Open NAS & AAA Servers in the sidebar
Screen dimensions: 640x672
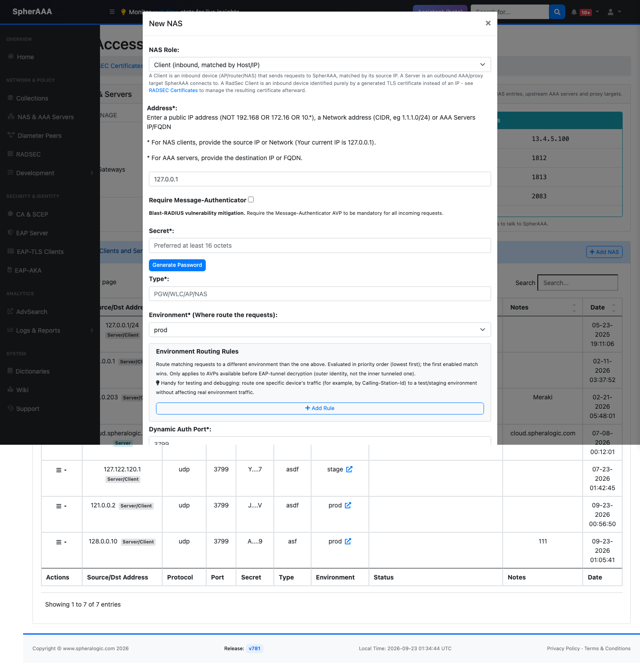point(46,117)
